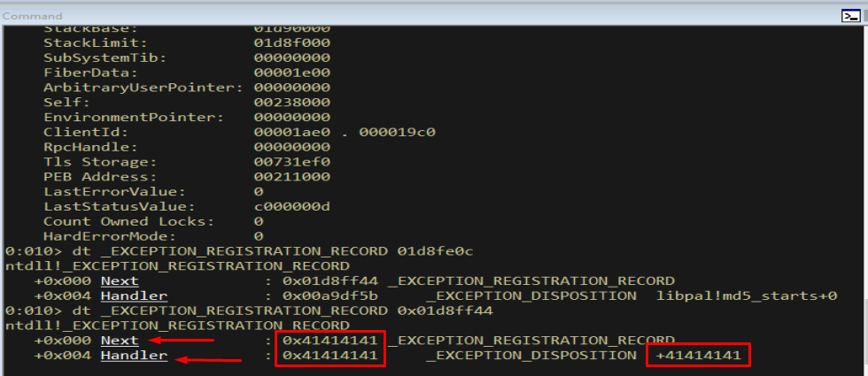Select the +41414141 symbol text

coord(698,356)
